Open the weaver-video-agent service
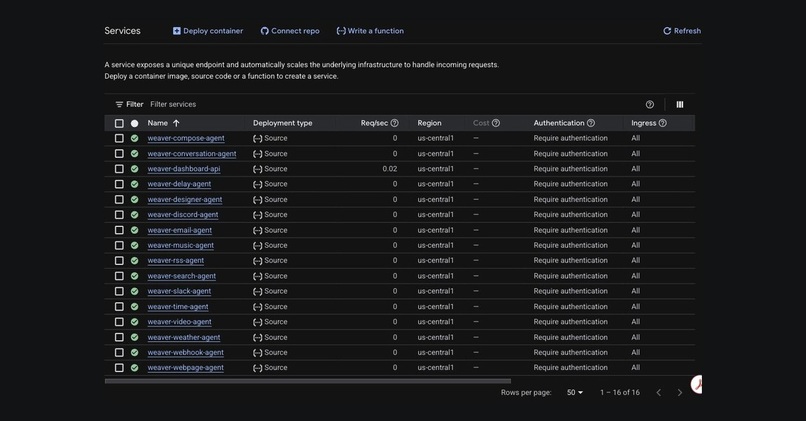 179,322
